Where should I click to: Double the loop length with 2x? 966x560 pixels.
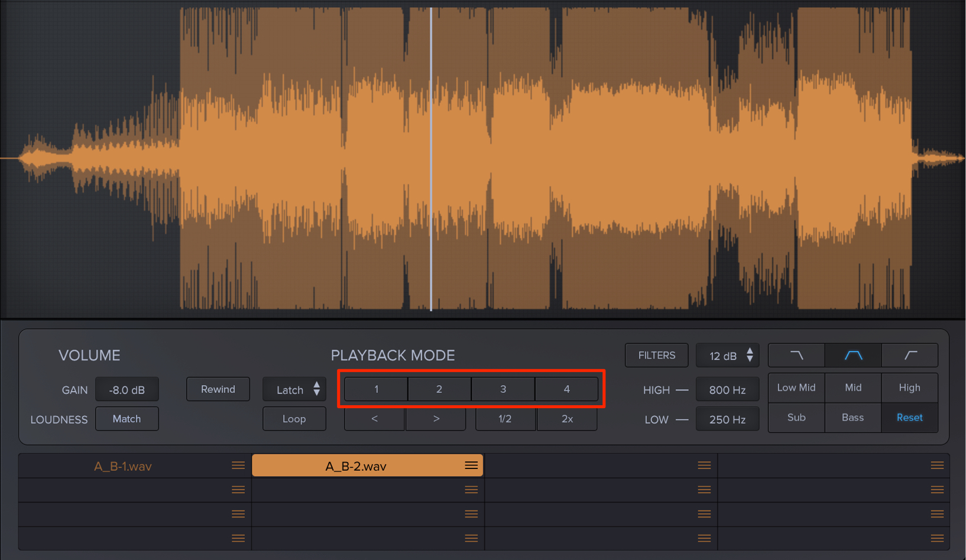[567, 419]
